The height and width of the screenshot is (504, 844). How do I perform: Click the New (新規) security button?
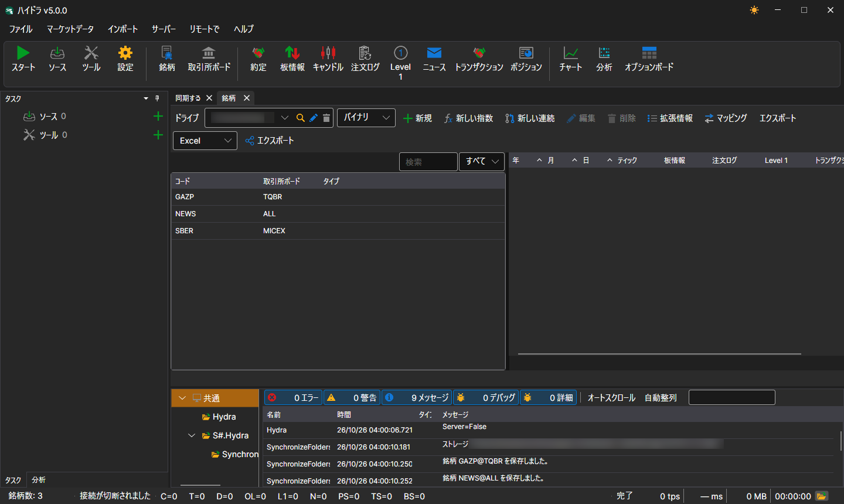(418, 118)
